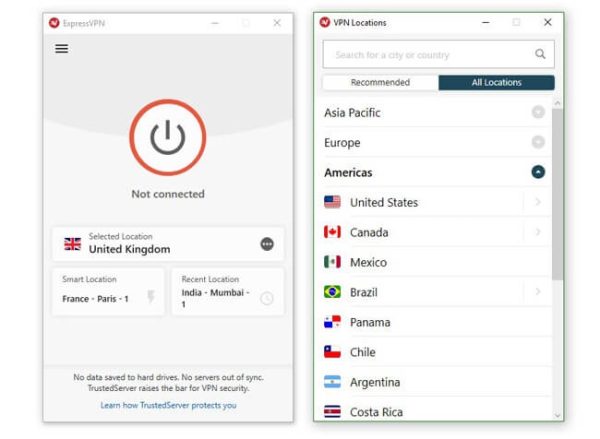Click the scrollbar up arrow
This screenshot has width=600, height=439.
point(557,103)
